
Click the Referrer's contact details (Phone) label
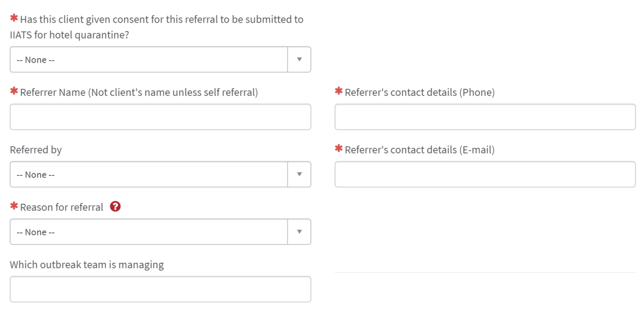(420, 93)
